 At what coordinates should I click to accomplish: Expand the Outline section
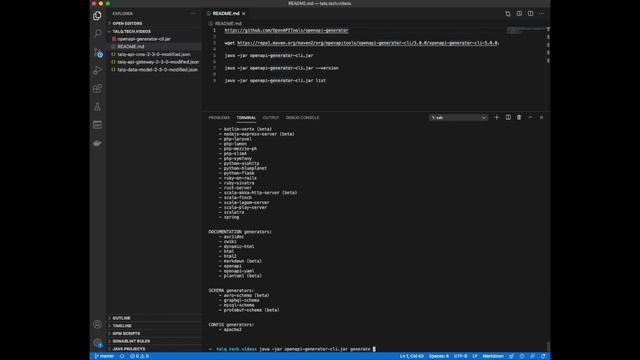tap(154, 318)
